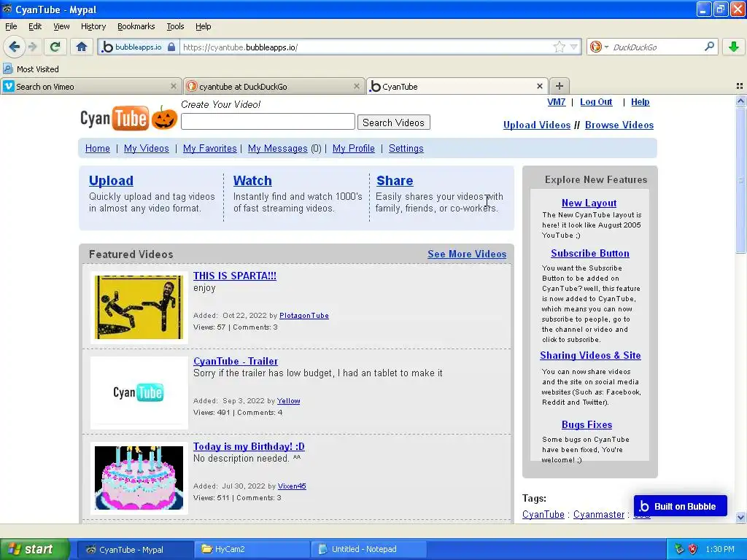This screenshot has height=560, width=747.
Task: Click the Built on Bubble badge
Action: tap(681, 506)
